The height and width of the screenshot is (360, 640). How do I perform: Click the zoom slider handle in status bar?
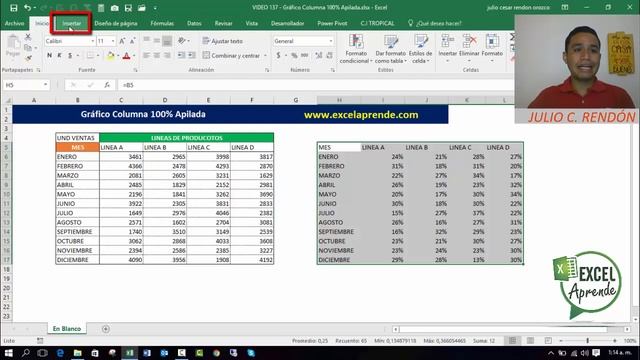click(587, 340)
